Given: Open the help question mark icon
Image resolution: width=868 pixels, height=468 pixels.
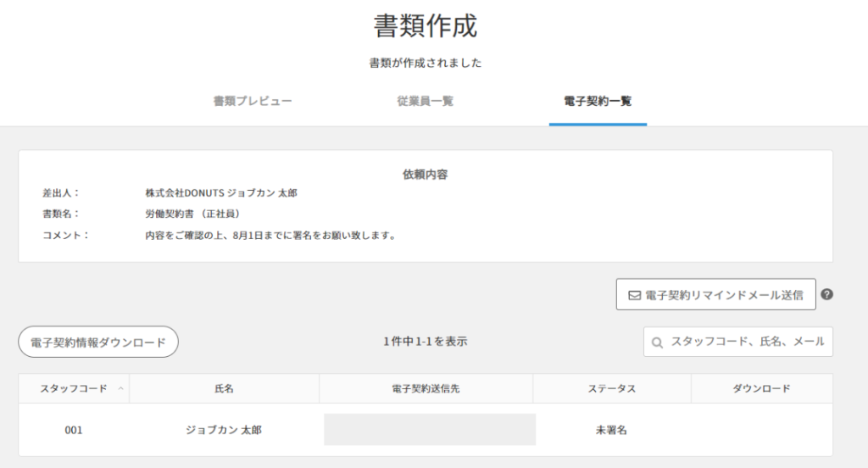Looking at the screenshot, I should pos(827,295).
